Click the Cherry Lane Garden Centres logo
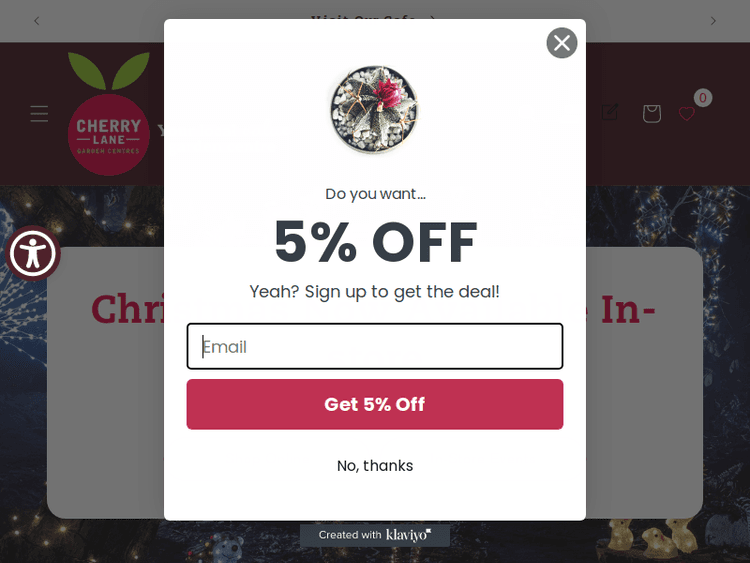This screenshot has width=750, height=563. point(109,114)
